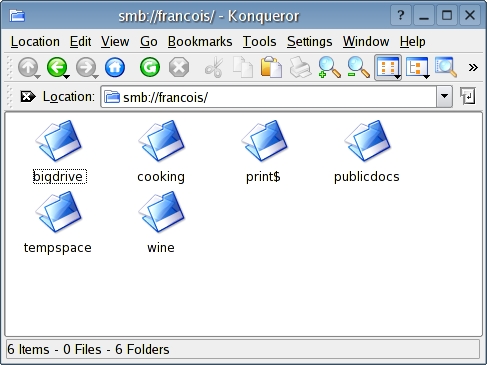Screen dimensions: 487x365
Task: Open the find file tool icon
Action: [446, 67]
